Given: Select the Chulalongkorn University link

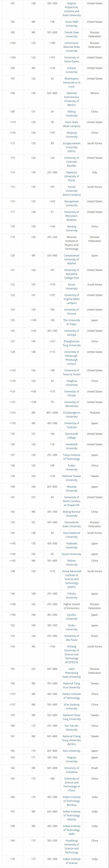Looking at the screenshot, I should pos(71,415).
